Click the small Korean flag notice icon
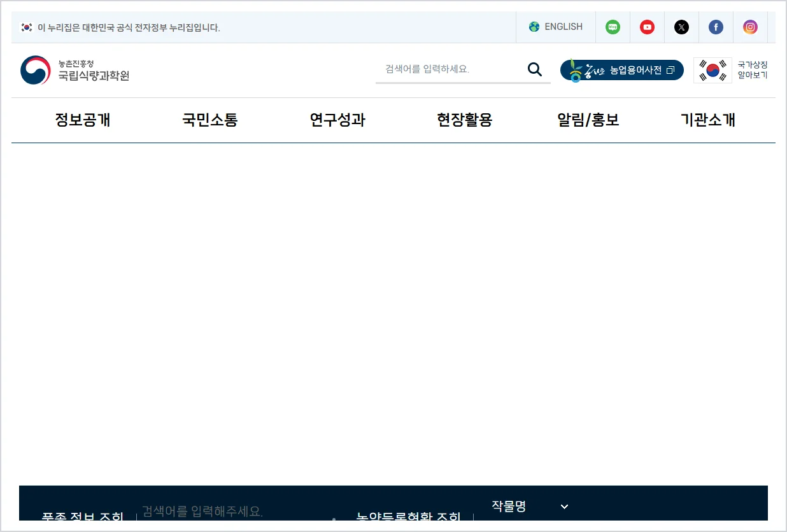This screenshot has height=532, width=787. [x=27, y=27]
